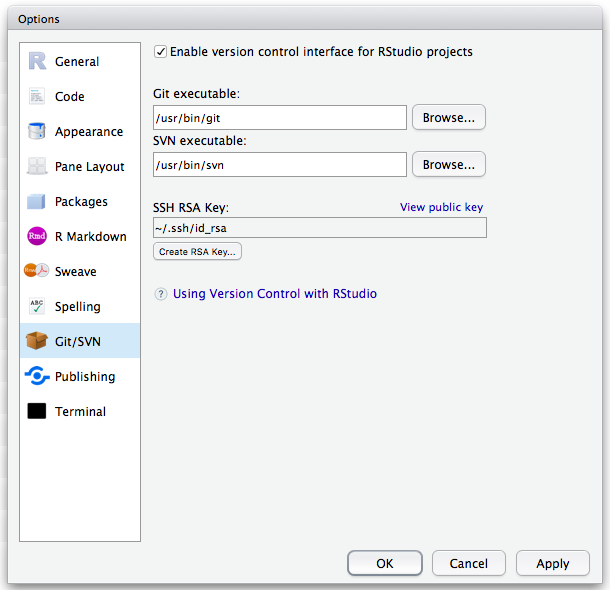This screenshot has width=610, height=590.
Task: Click the help question mark icon
Action: pyautogui.click(x=161, y=294)
